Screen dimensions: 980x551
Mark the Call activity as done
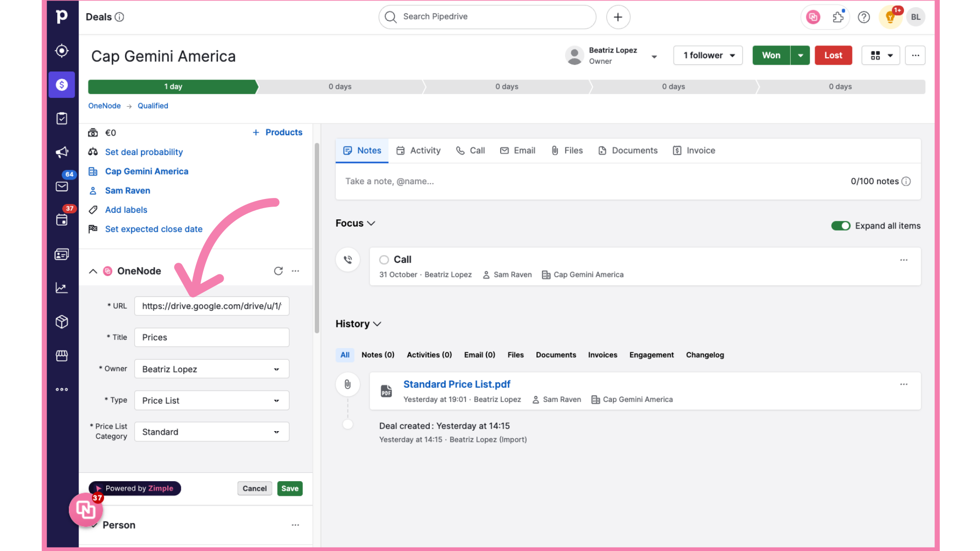click(384, 260)
